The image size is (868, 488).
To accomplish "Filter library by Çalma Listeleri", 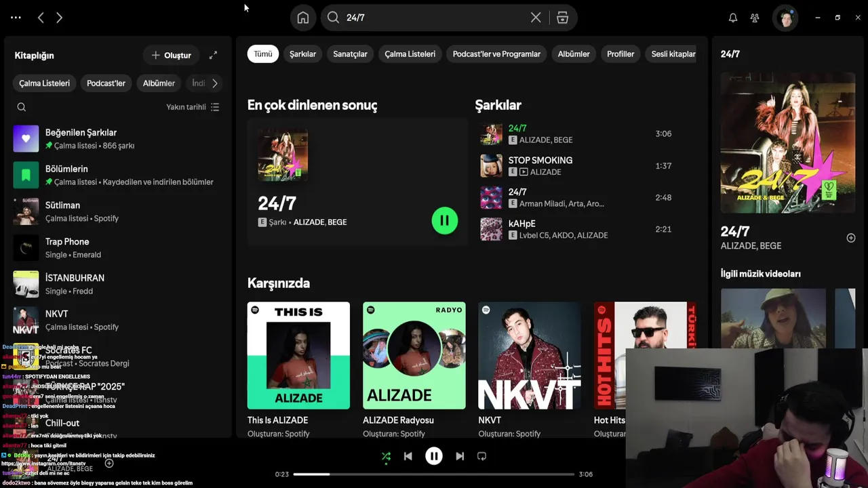I will pyautogui.click(x=44, y=83).
